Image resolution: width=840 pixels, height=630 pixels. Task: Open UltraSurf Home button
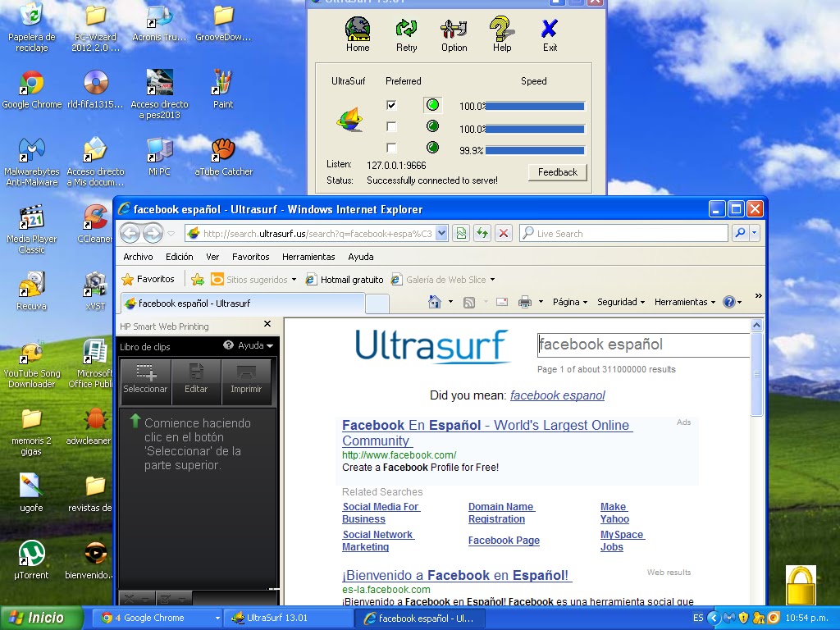click(x=358, y=34)
